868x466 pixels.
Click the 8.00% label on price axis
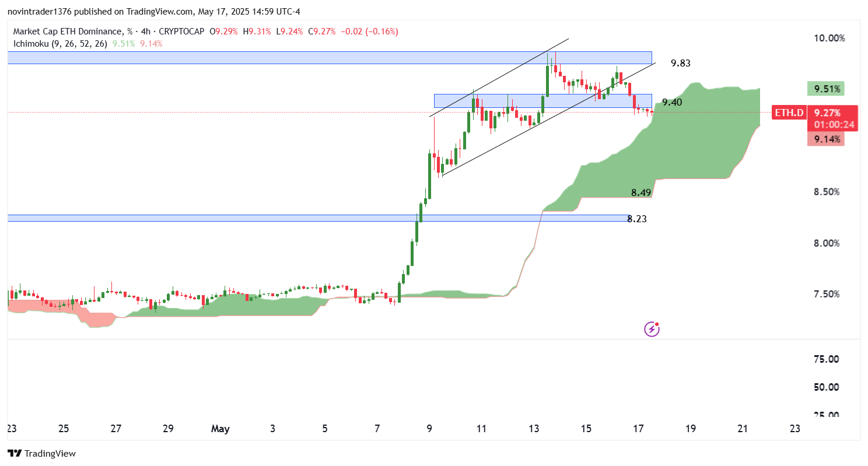(827, 243)
